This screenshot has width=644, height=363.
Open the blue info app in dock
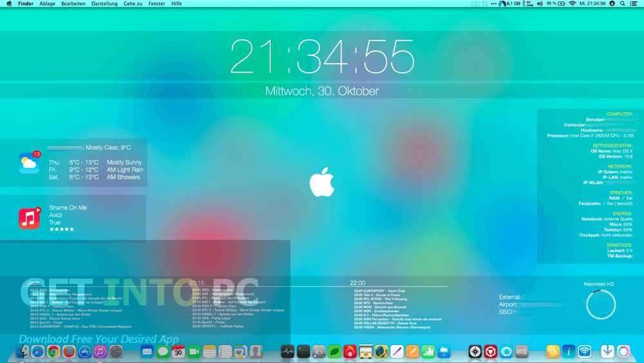569,351
